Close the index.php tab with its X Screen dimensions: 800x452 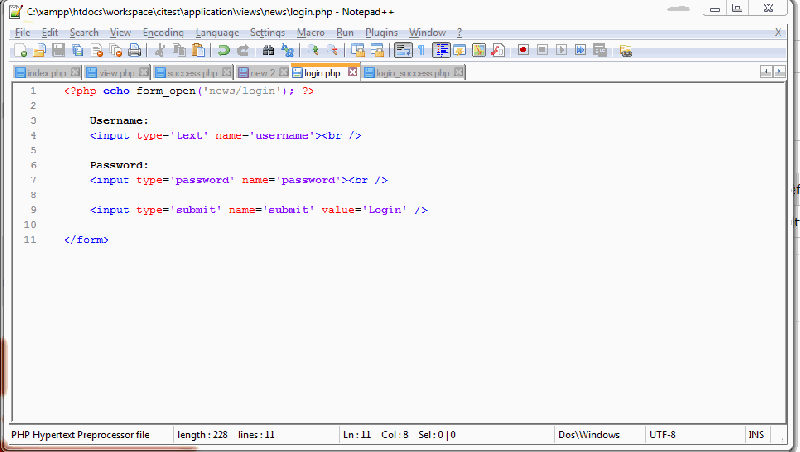(75, 72)
